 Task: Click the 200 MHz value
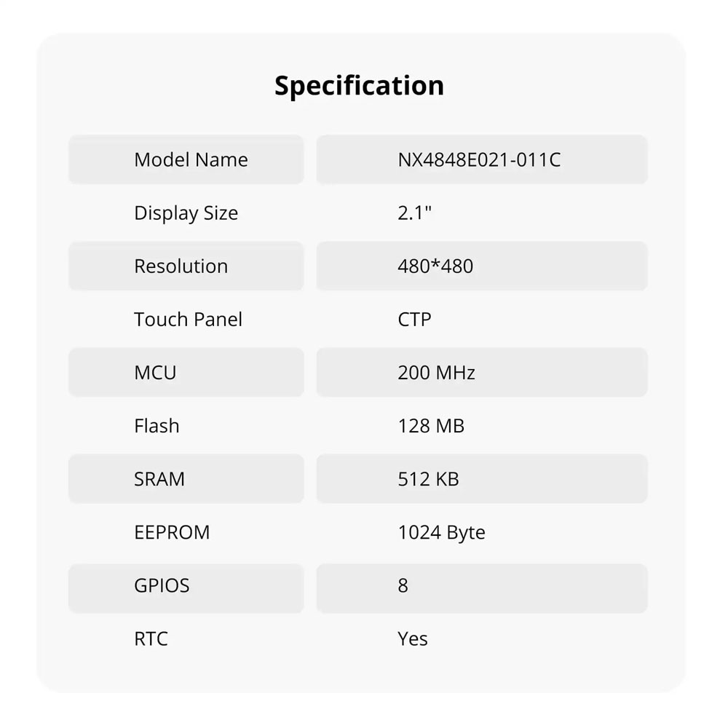tap(436, 373)
